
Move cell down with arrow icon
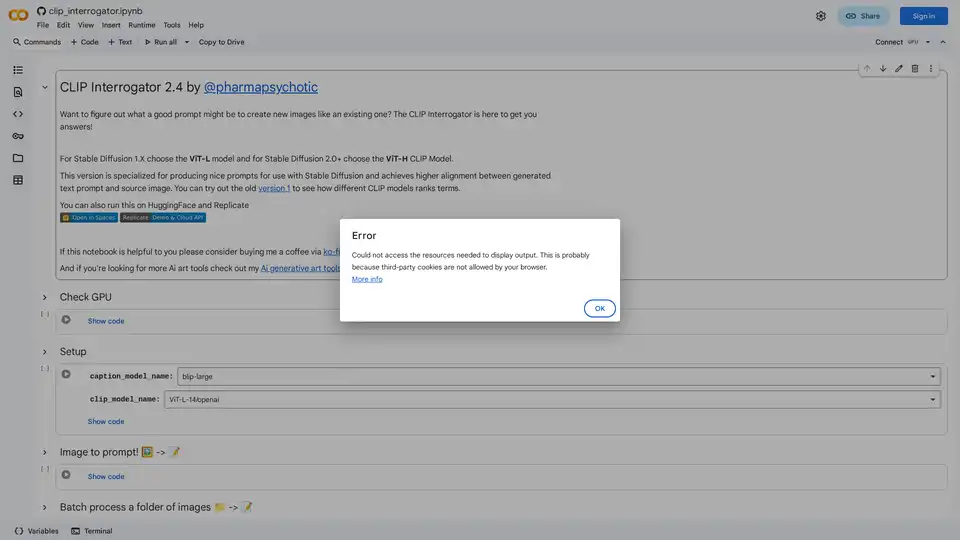(x=882, y=69)
